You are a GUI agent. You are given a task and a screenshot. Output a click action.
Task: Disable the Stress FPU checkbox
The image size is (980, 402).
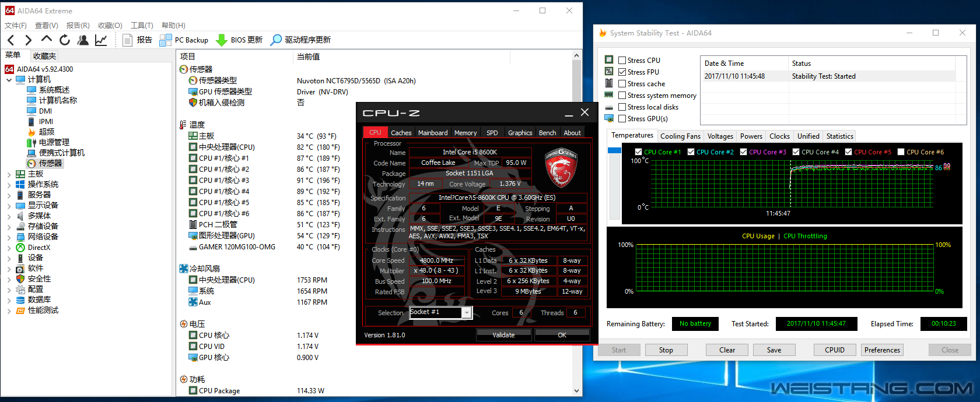(622, 72)
